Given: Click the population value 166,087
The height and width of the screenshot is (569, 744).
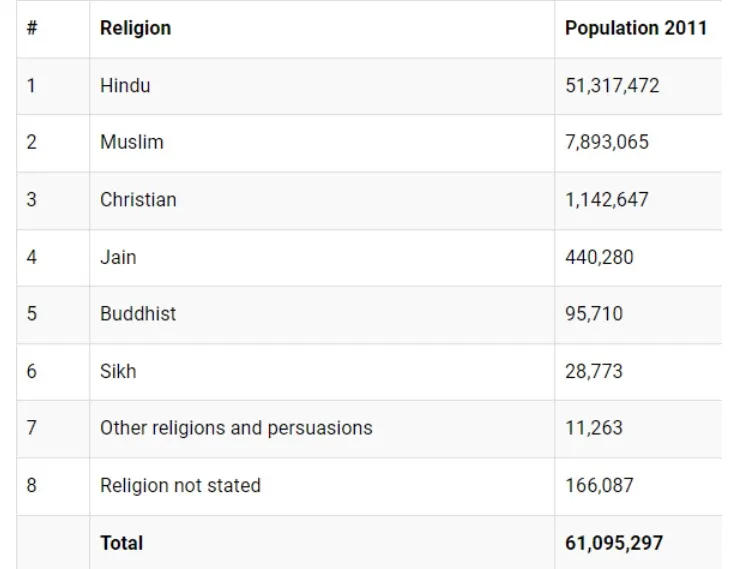Looking at the screenshot, I should (x=599, y=486).
